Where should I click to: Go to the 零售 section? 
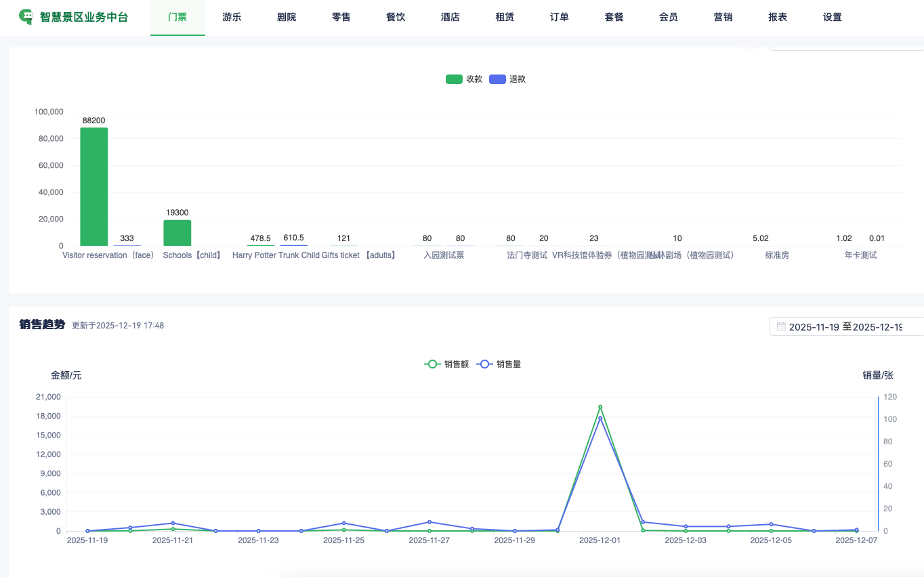point(341,18)
